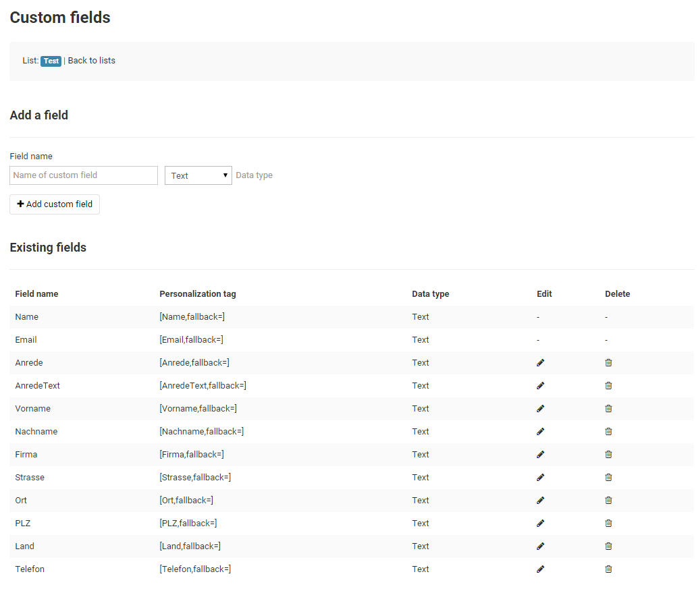Delete the Anrede custom field
Viewport: 700px width, 593px height.
tap(608, 363)
